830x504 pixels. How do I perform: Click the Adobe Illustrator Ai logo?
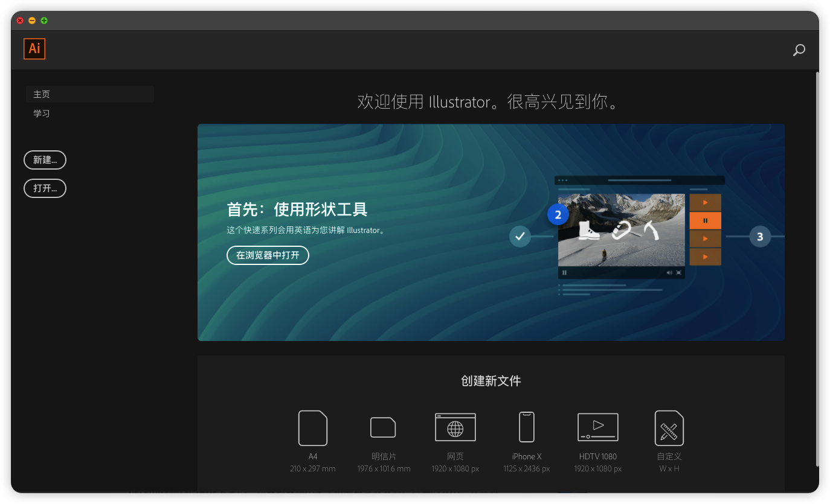[x=34, y=49]
